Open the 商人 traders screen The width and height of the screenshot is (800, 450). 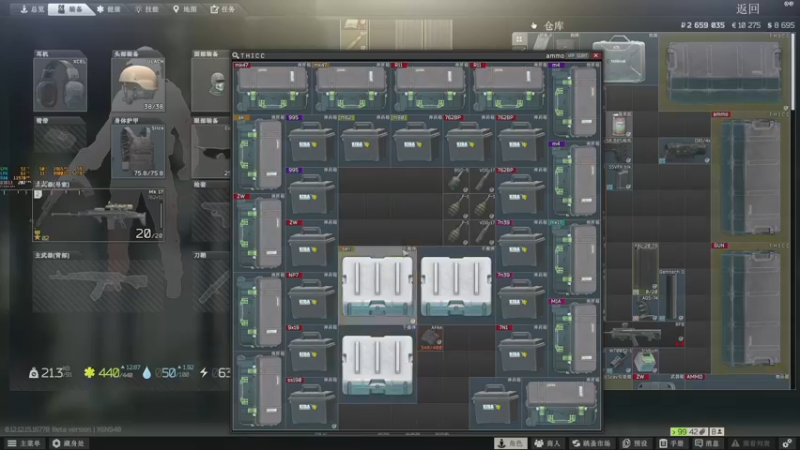tap(546, 443)
